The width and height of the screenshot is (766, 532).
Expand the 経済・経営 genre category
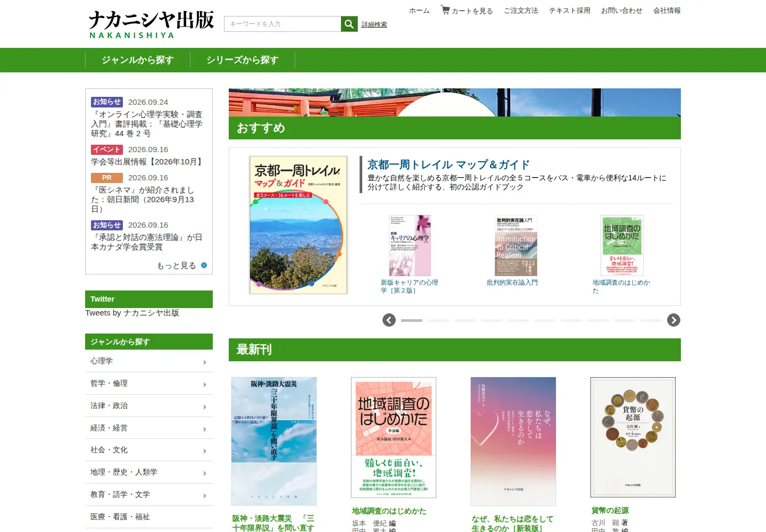pos(149,428)
